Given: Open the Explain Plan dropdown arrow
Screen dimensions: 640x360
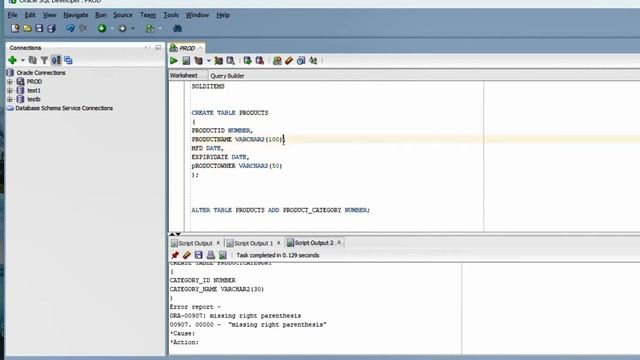Looking at the screenshot, I should pos(209,61).
